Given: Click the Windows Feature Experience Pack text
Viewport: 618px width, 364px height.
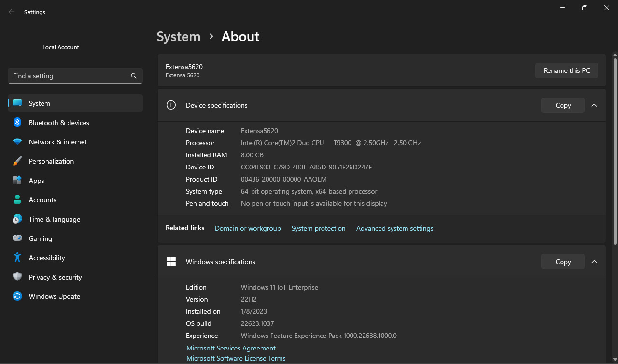Looking at the screenshot, I should coord(319,336).
